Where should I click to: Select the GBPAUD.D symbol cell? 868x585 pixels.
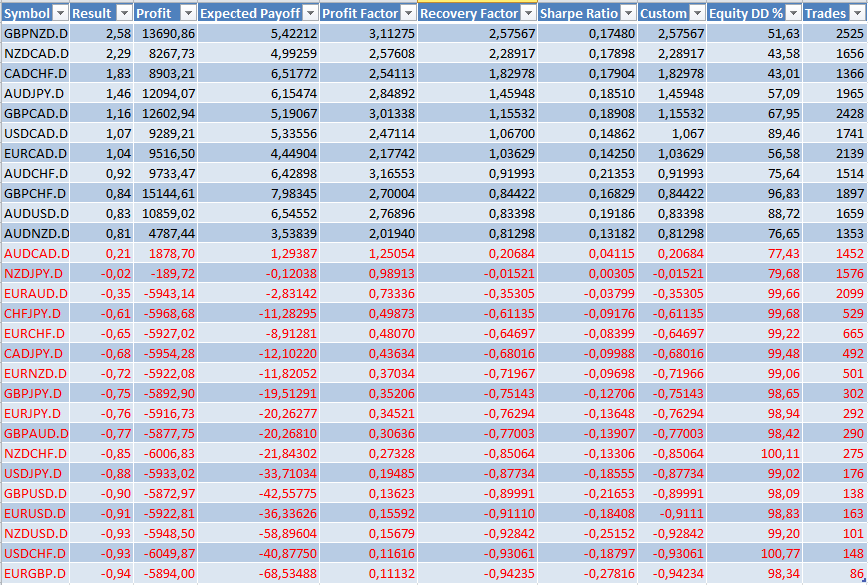(35, 433)
